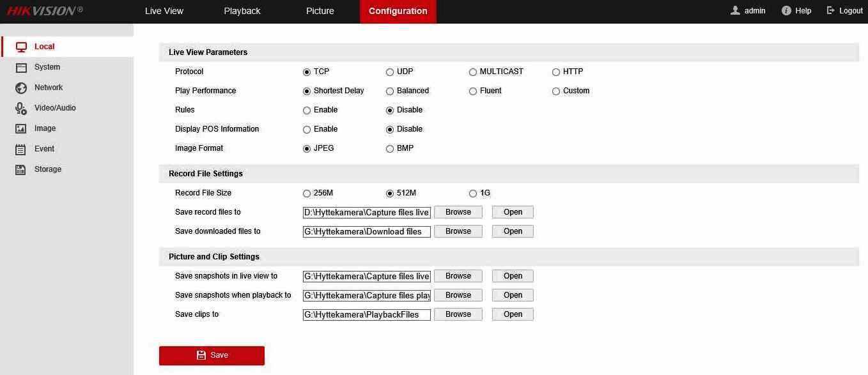Click the Event calendar icon
This screenshot has width=868, height=375.
click(21, 149)
